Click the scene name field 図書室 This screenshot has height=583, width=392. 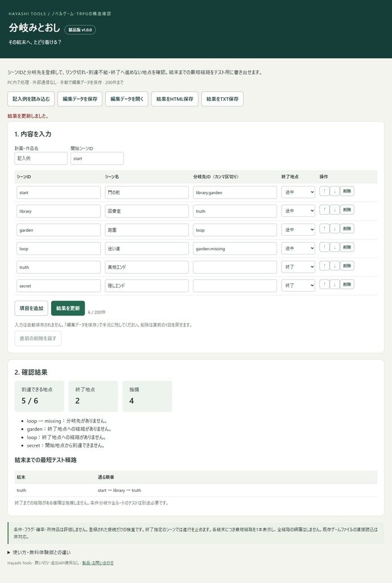point(147,211)
